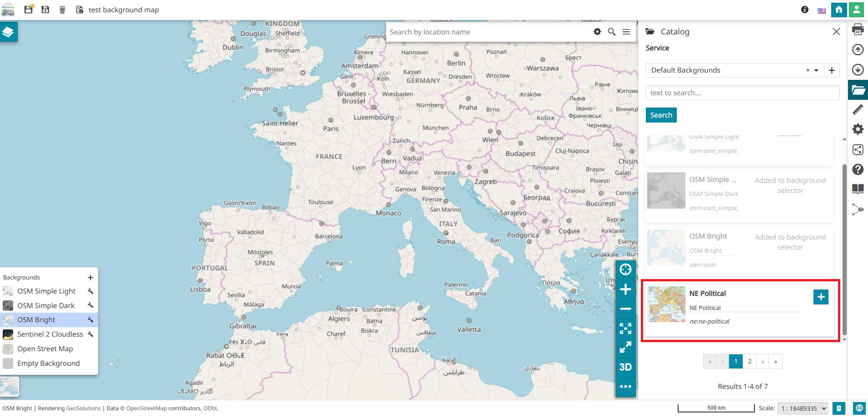
Task: Click the NE Political thumbnail
Action: tap(666, 304)
